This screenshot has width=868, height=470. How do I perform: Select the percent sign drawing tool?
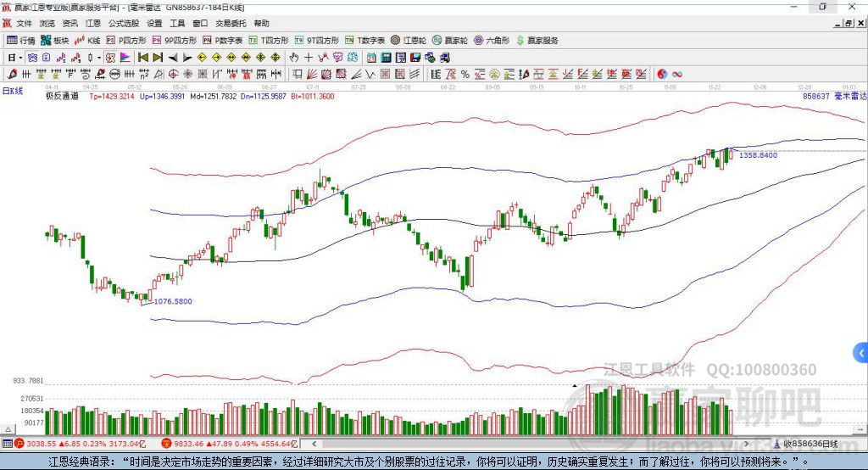(x=465, y=75)
